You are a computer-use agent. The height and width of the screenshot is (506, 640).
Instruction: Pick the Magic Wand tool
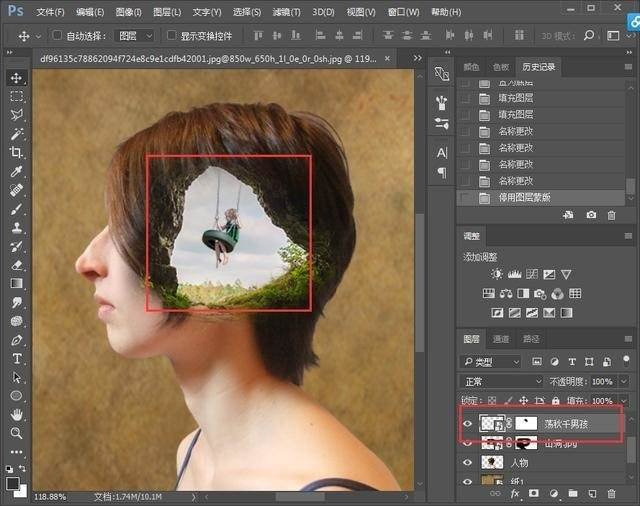17,134
